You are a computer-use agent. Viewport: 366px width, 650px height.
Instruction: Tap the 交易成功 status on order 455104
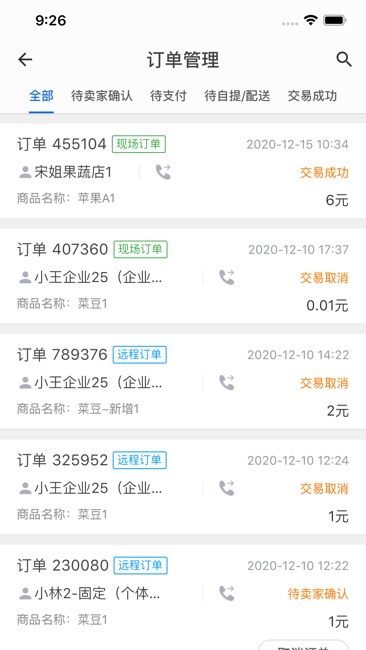(x=324, y=172)
